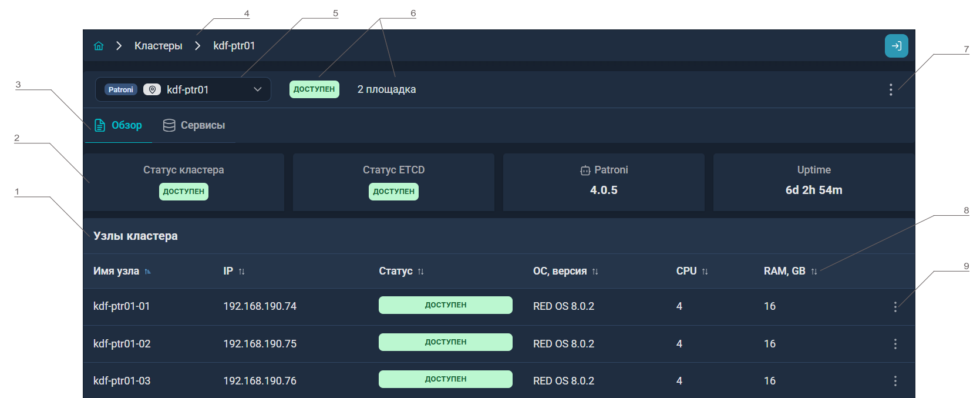Sort nodes by IP address
Viewport: 980px width, 398px height.
pos(241,272)
